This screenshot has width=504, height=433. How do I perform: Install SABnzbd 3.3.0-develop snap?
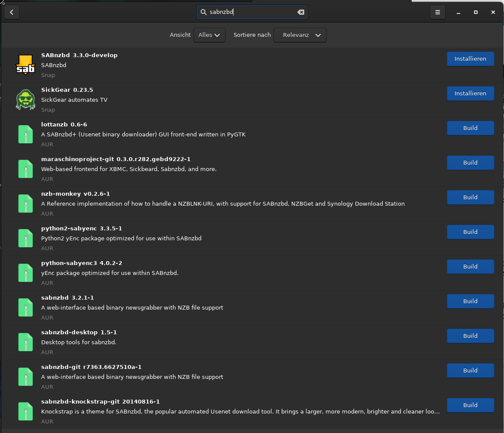(470, 59)
